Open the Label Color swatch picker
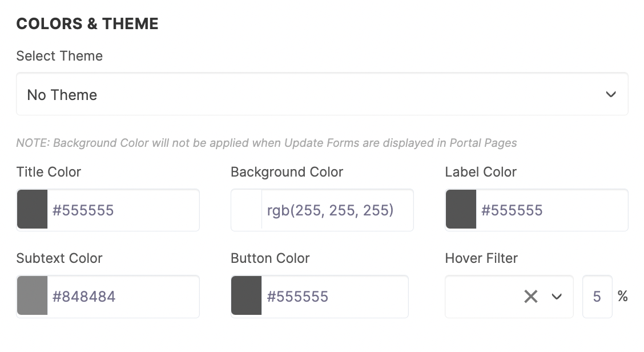Screen dimensions: 644x352 tap(461, 210)
